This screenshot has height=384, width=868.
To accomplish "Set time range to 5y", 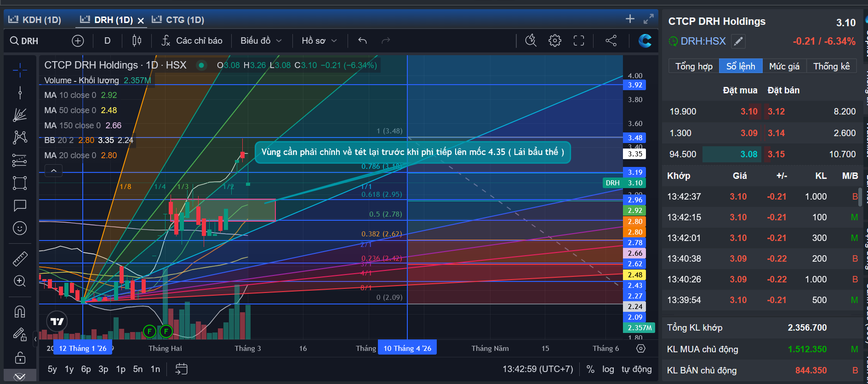I will (x=52, y=369).
